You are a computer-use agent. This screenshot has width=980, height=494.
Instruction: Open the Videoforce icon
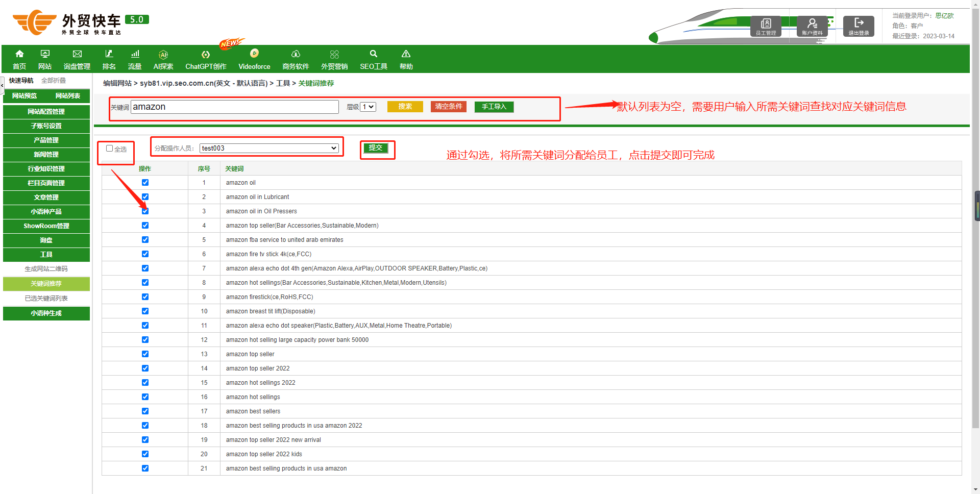(254, 53)
